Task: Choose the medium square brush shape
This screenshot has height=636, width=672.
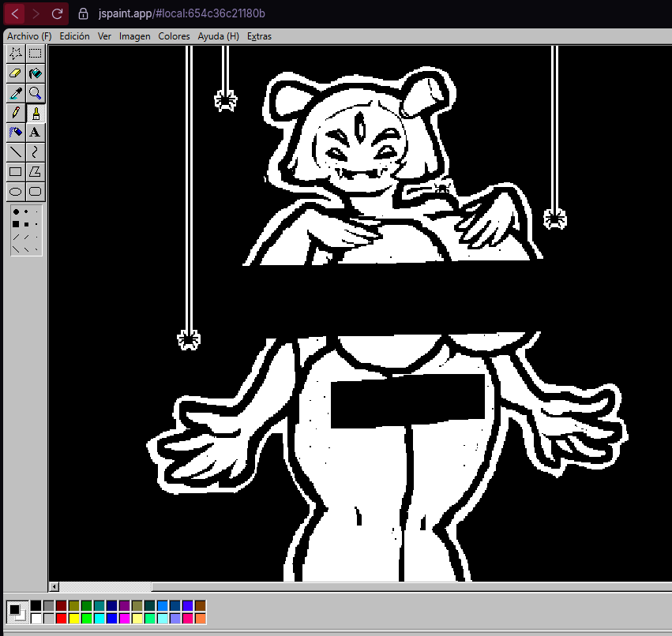Action: [x=27, y=224]
